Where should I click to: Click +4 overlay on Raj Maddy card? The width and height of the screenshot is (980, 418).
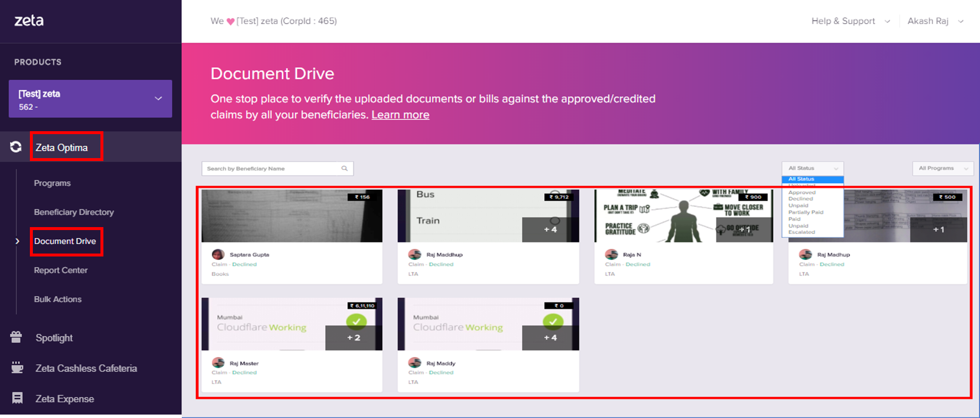(550, 338)
